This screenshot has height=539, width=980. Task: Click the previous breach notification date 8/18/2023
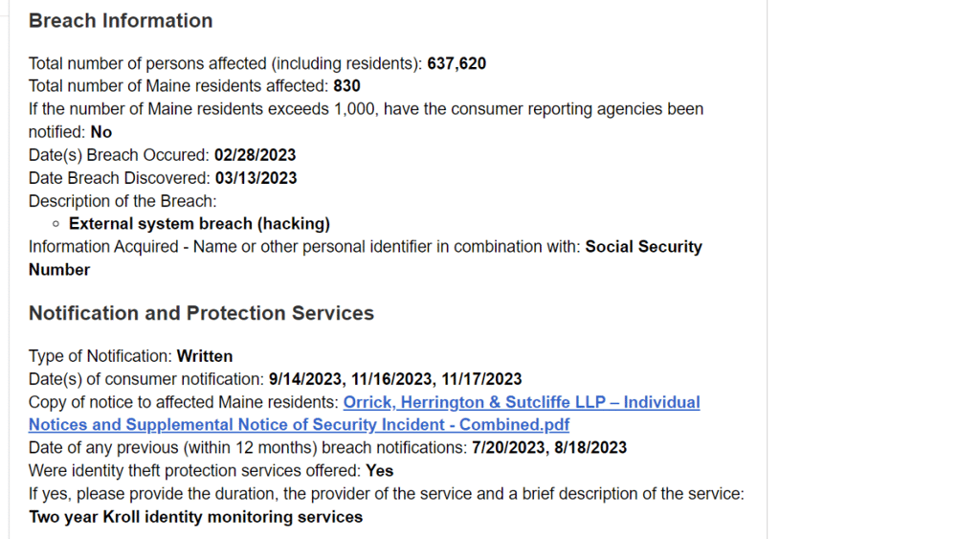click(590, 448)
